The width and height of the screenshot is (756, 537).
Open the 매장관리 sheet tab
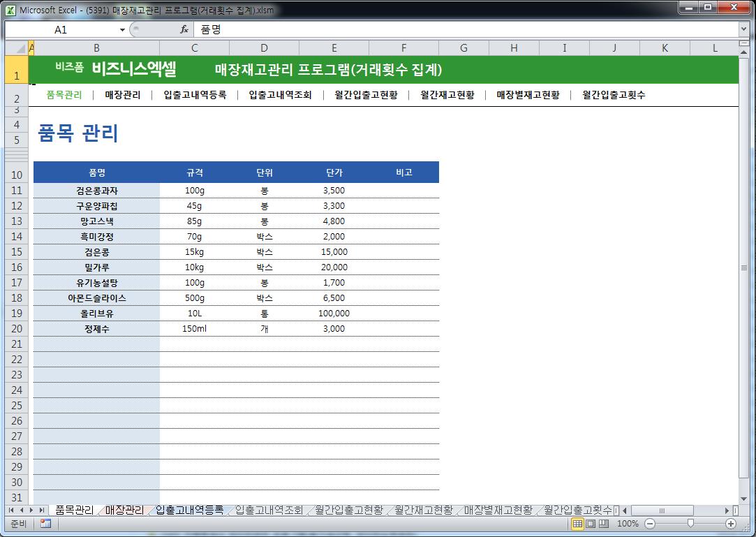click(124, 510)
